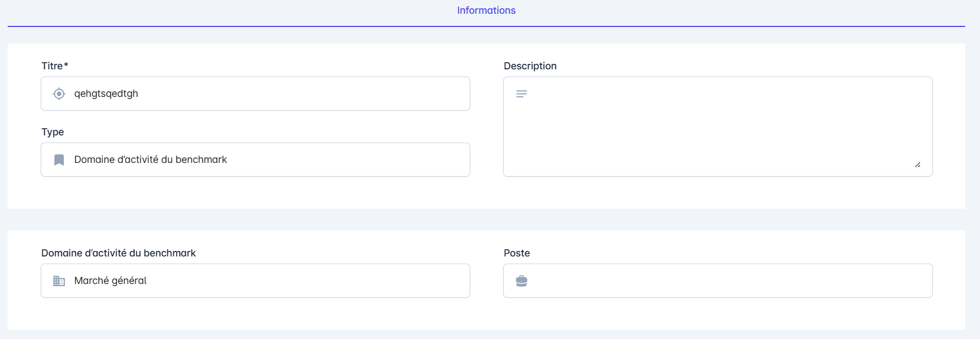Click the Description box resize handle
The height and width of the screenshot is (339, 980).
pos(917,165)
